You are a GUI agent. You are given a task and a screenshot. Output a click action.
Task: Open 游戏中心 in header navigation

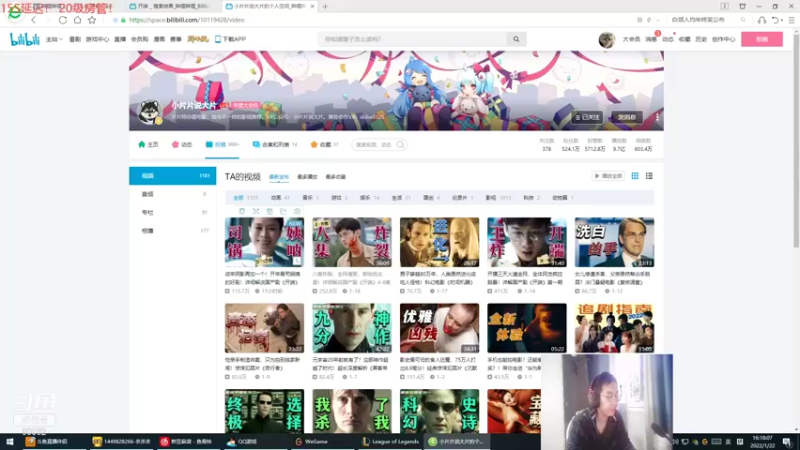[x=97, y=39]
